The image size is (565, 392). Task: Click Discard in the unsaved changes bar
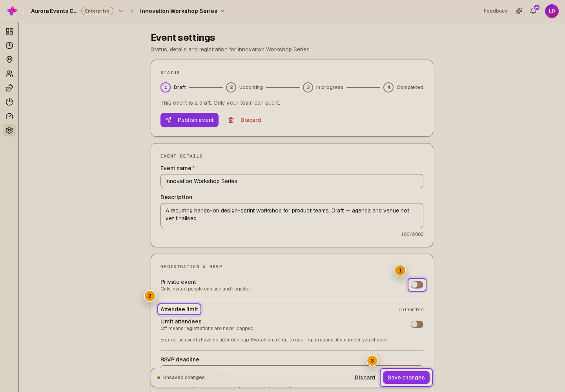coord(365,377)
